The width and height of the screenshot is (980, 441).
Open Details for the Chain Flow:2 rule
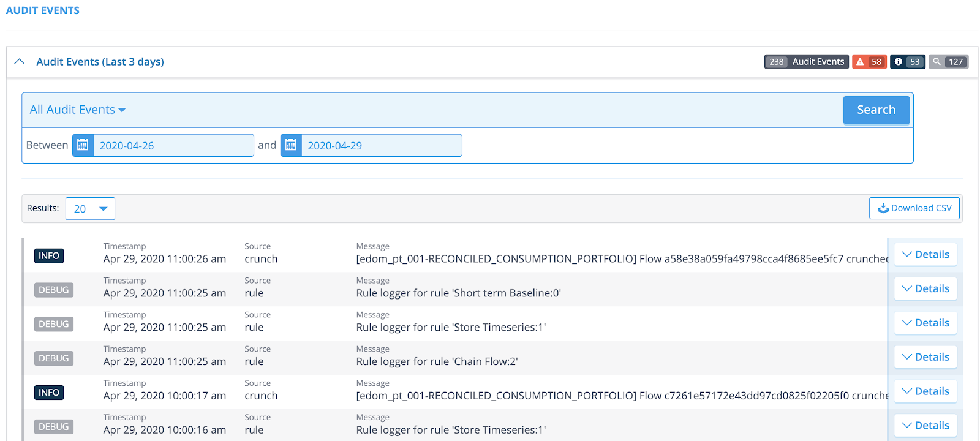pyautogui.click(x=925, y=358)
